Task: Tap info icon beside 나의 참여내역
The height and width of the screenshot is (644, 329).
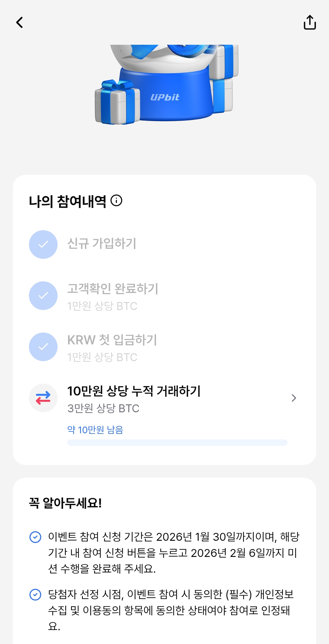Action: [x=116, y=201]
